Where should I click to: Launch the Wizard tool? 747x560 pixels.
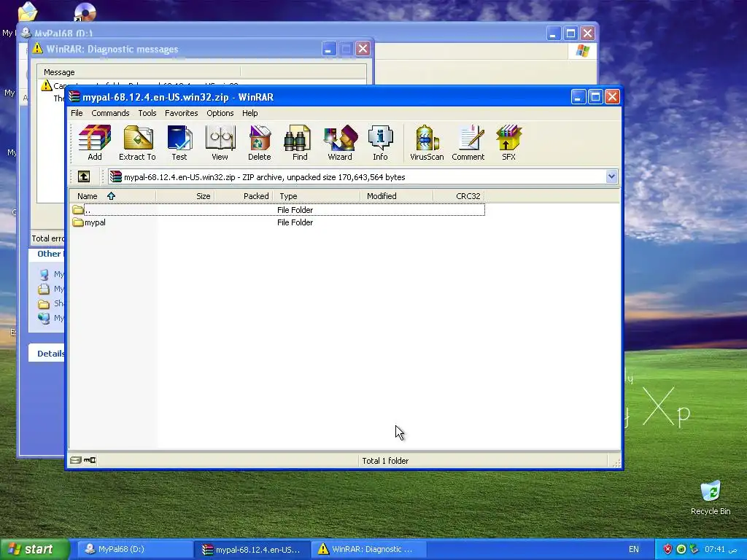tap(340, 142)
